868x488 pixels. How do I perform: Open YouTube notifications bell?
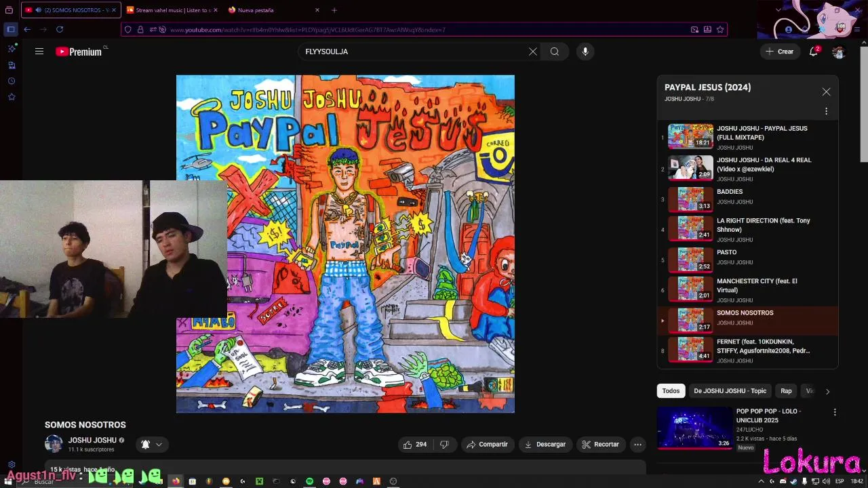(x=814, y=52)
